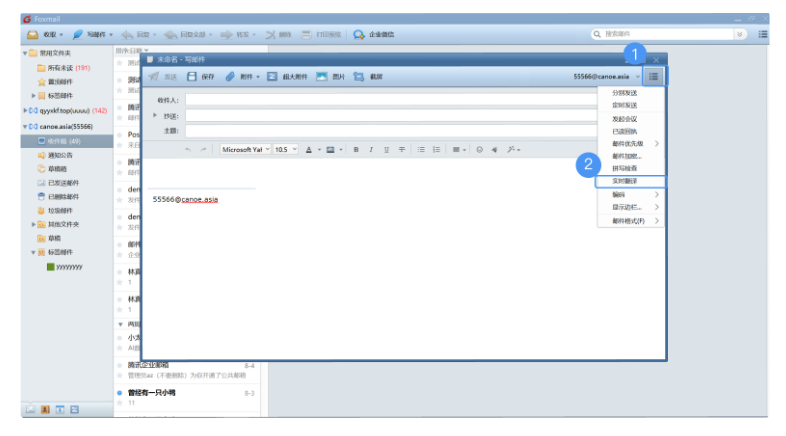Image resolution: width=786 pixels, height=436 pixels.
Task: Expand the CC field triangle
Action: click(155, 115)
